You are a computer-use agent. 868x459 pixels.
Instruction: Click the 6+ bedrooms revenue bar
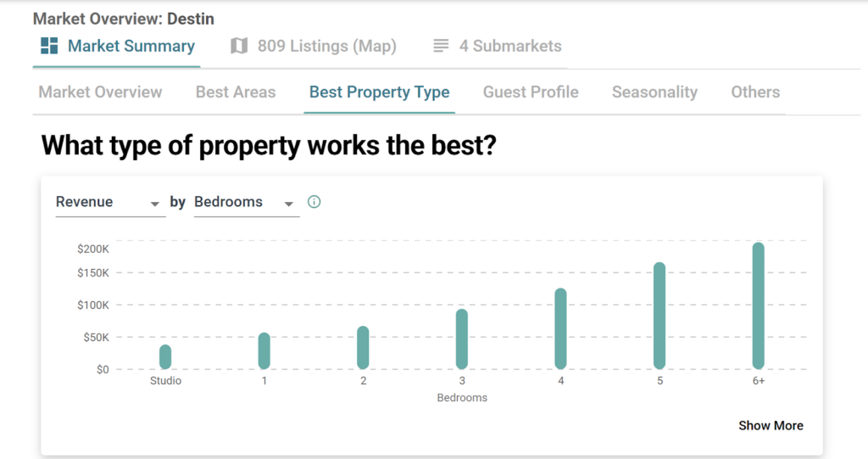click(759, 305)
